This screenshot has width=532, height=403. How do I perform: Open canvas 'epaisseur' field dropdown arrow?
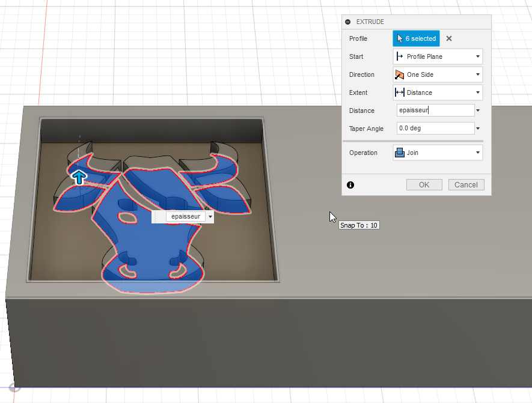click(x=210, y=217)
